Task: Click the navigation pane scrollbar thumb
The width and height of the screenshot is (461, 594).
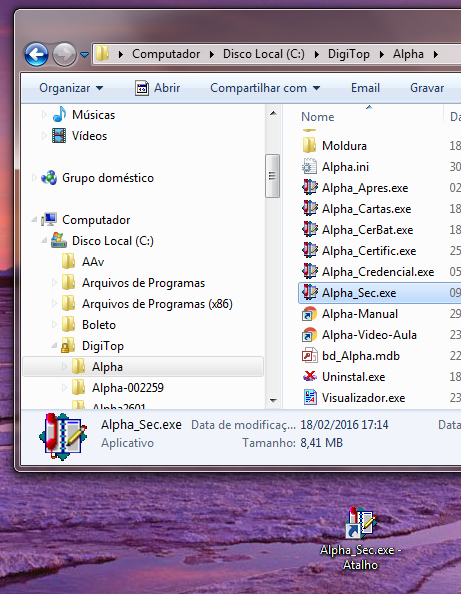Action: pyautogui.click(x=272, y=176)
